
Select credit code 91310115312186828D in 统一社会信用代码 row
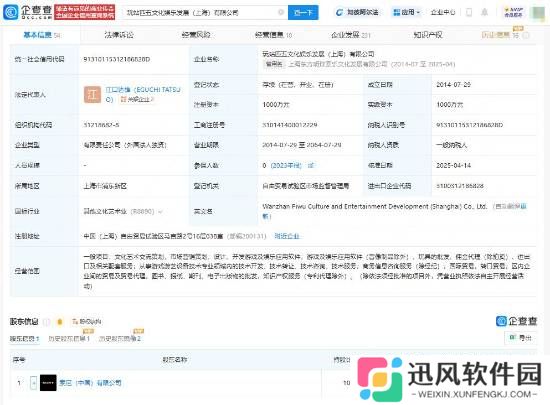117,59
